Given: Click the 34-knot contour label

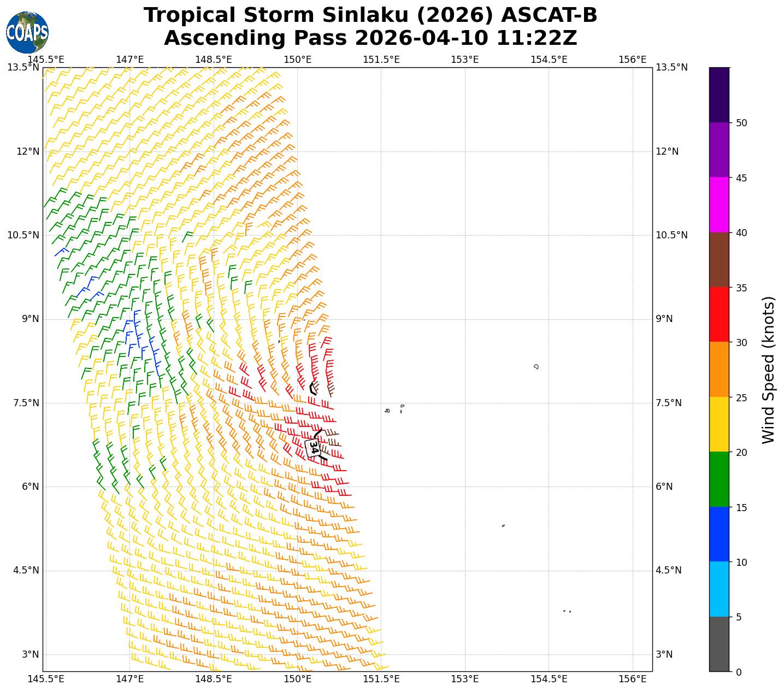Looking at the screenshot, I should click(313, 447).
